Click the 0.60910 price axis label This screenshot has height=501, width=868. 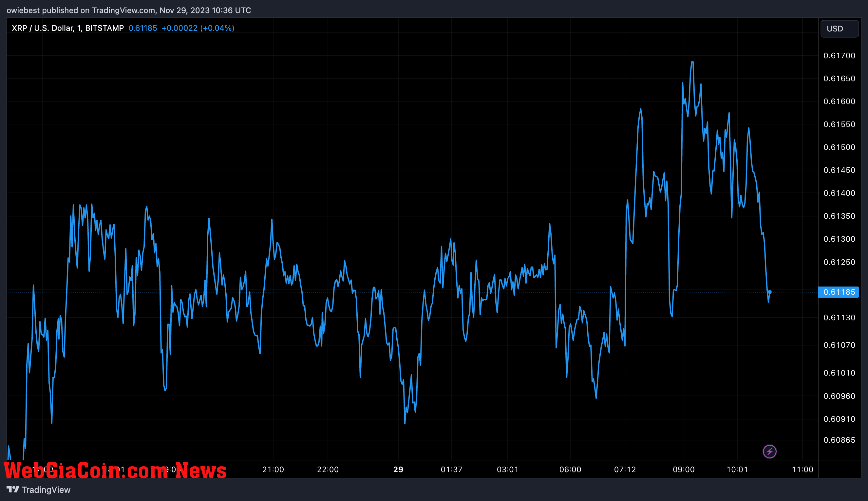839,419
